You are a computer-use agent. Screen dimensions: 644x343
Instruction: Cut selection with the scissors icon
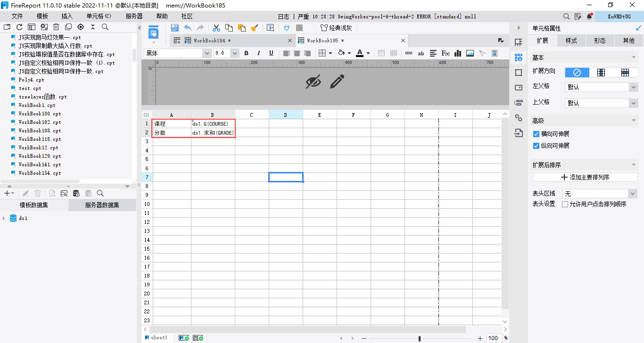click(x=216, y=28)
